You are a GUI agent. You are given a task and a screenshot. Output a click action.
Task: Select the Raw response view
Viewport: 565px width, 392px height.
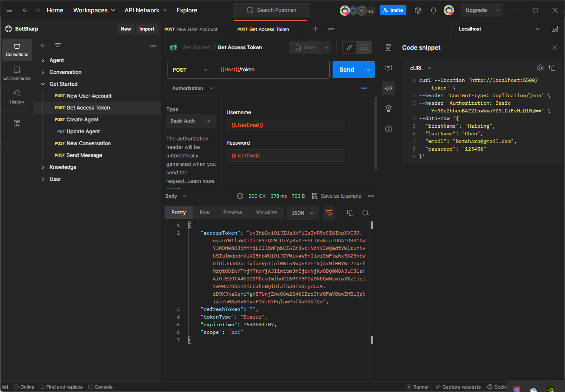204,213
